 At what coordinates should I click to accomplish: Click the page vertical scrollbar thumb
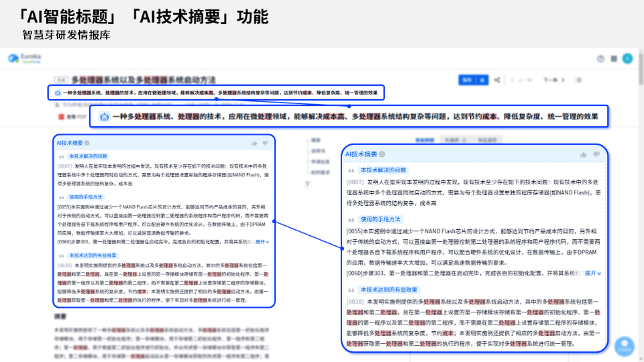[641, 68]
